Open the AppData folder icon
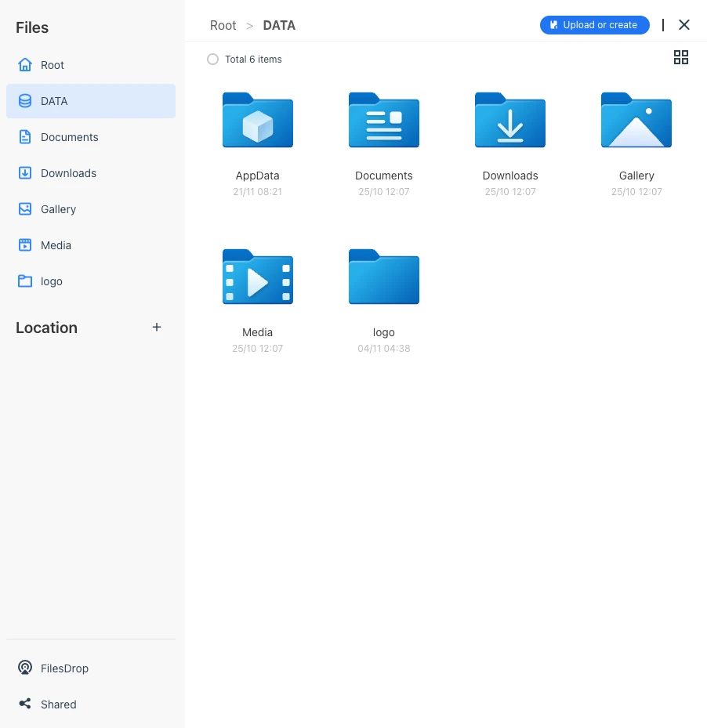The height and width of the screenshot is (728, 707). click(x=258, y=120)
